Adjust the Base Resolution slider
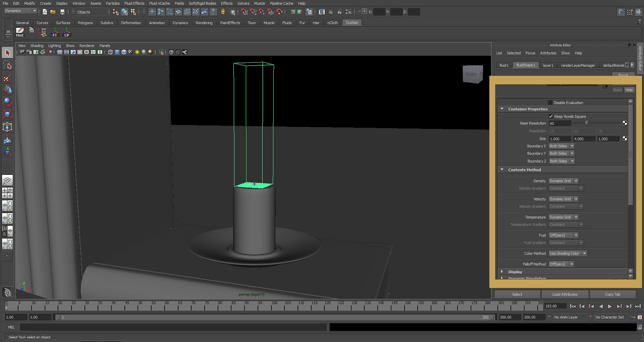 tap(586, 123)
